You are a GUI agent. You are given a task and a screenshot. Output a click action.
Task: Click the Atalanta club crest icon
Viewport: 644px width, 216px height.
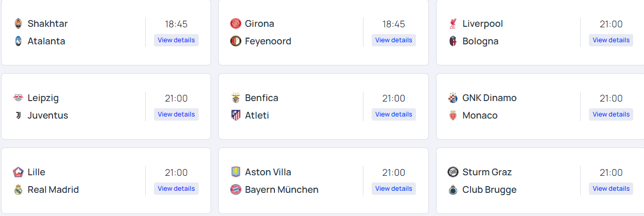(x=19, y=41)
